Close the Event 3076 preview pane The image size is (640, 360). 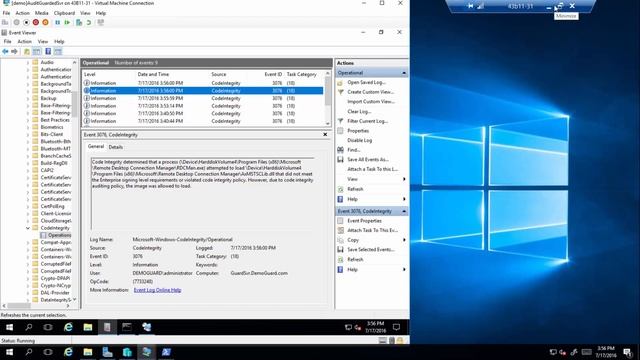tap(325, 134)
